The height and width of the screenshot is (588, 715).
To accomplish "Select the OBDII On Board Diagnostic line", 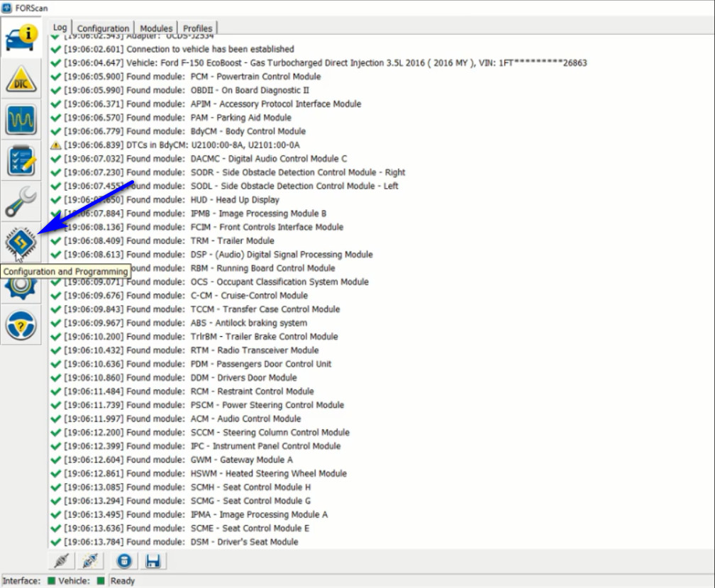I will [x=179, y=90].
